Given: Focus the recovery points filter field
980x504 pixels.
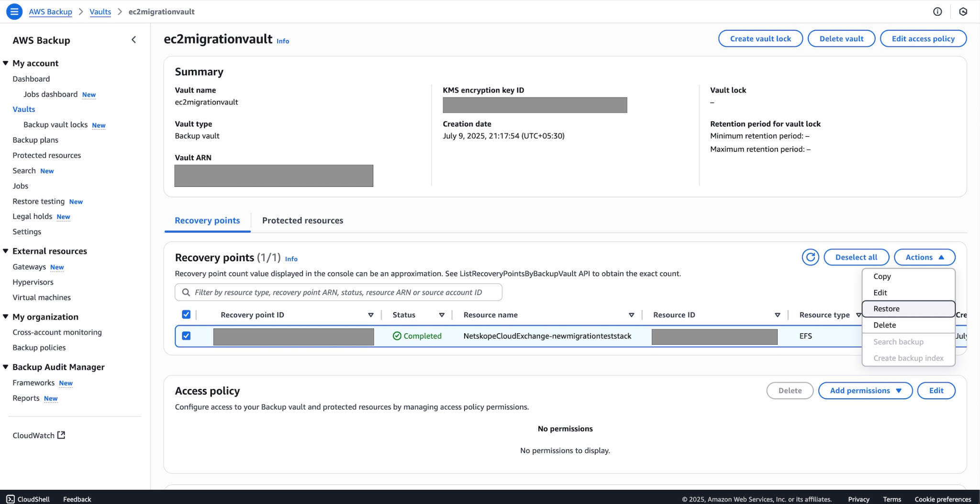Looking at the screenshot, I should pyautogui.click(x=338, y=292).
